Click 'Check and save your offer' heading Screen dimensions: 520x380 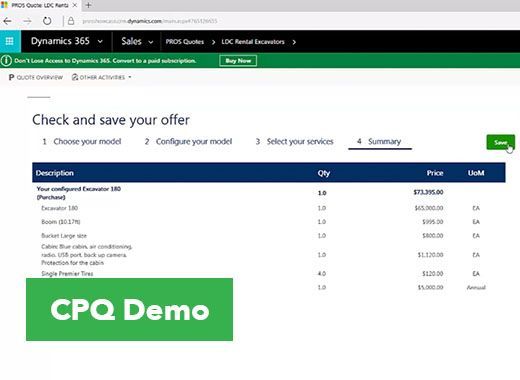tap(111, 120)
